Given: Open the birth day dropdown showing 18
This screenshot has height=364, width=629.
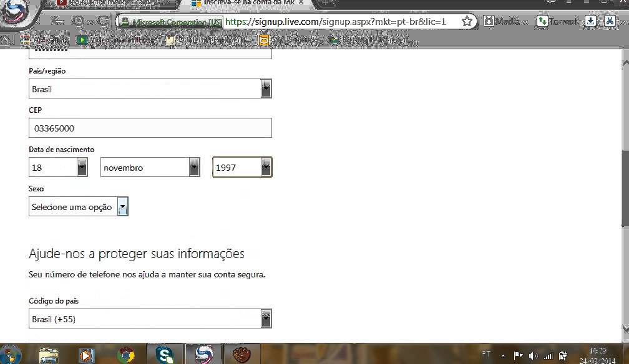Looking at the screenshot, I should coord(58,167).
